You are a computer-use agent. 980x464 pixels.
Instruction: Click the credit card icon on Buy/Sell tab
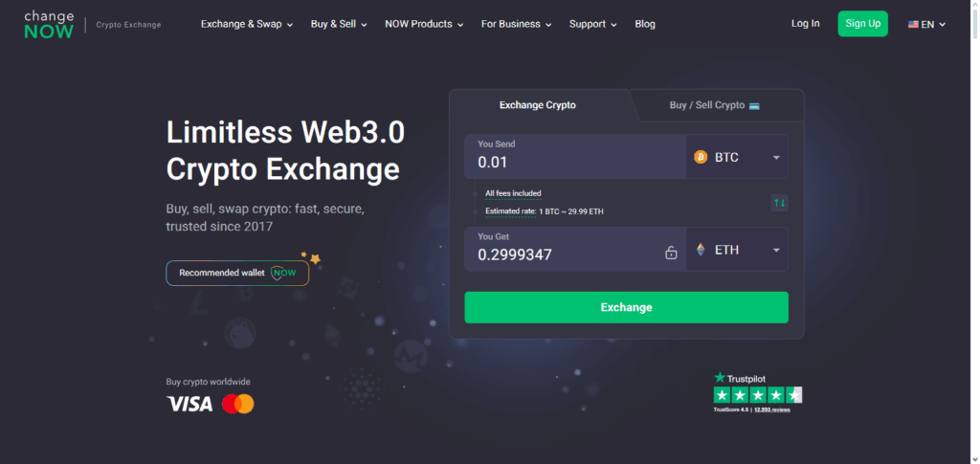coord(754,105)
